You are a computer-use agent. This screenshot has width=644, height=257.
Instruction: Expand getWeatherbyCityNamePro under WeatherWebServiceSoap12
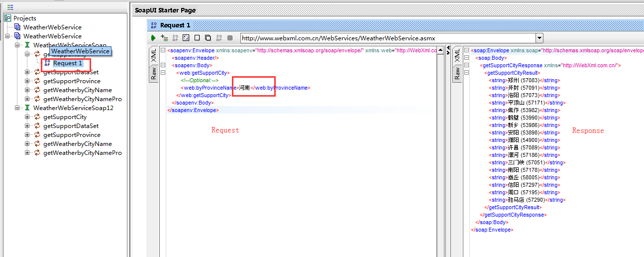point(27,152)
